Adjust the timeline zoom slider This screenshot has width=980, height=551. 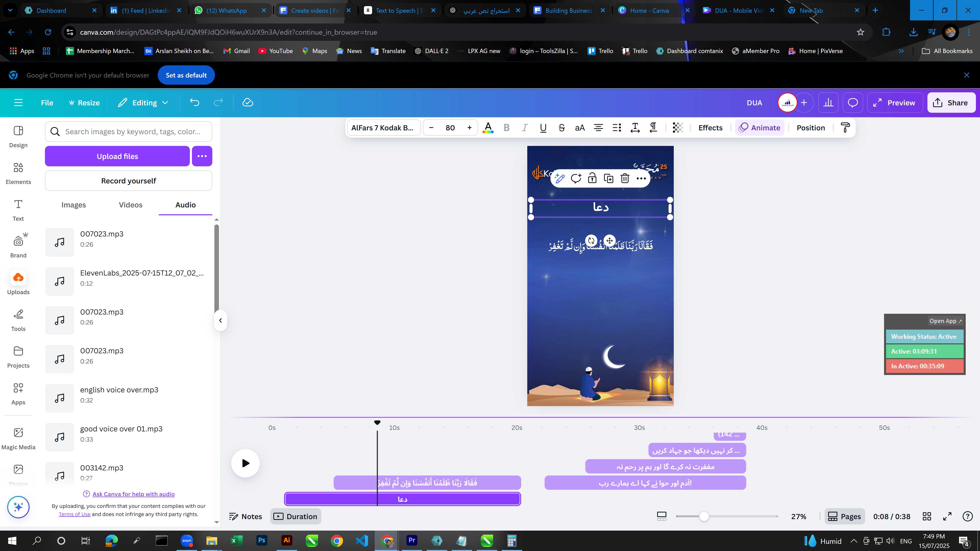click(x=704, y=516)
